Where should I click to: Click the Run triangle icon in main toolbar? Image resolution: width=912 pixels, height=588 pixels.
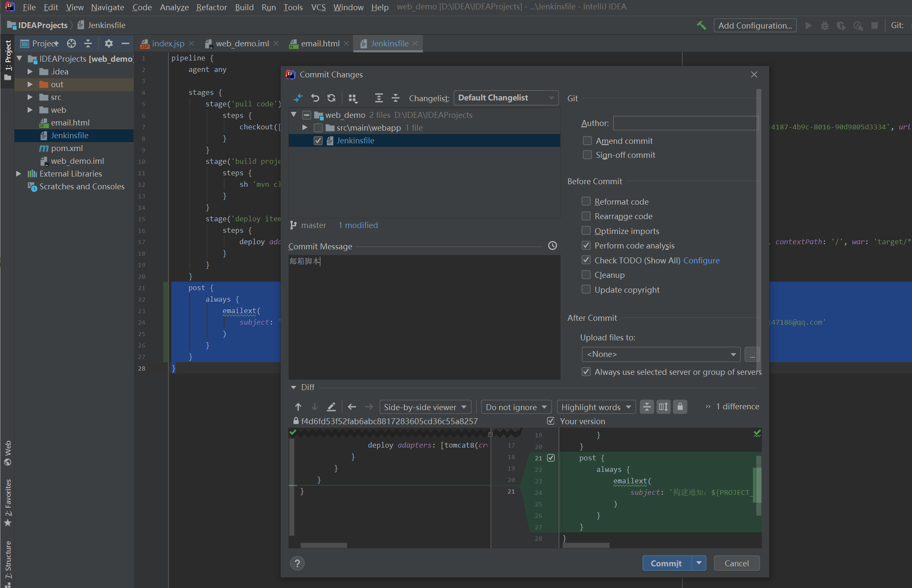click(x=809, y=26)
